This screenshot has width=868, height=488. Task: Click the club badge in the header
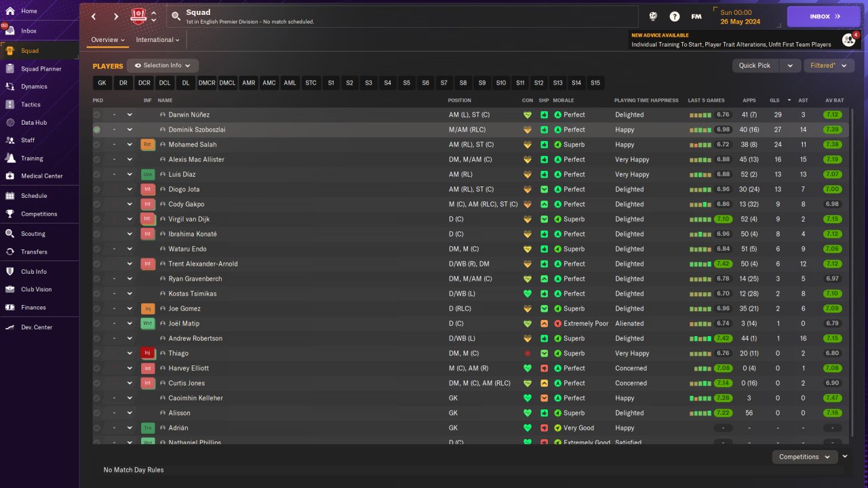pyautogui.click(x=138, y=16)
